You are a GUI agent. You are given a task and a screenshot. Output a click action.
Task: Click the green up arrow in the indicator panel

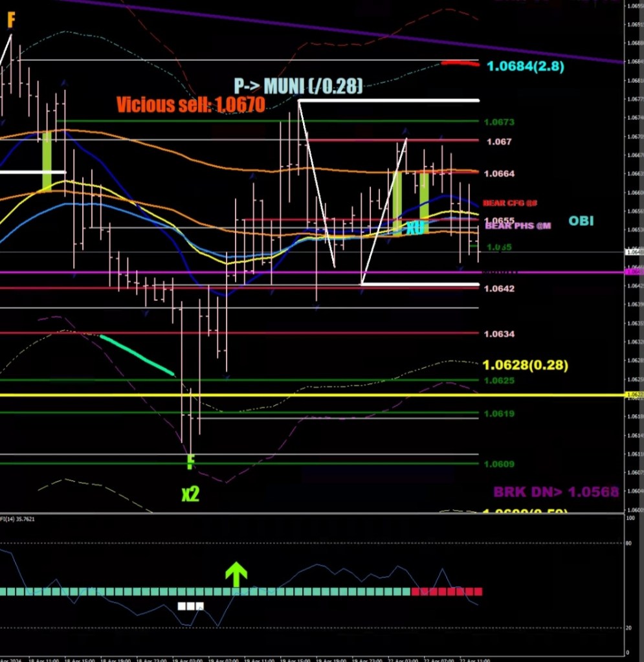(x=236, y=574)
